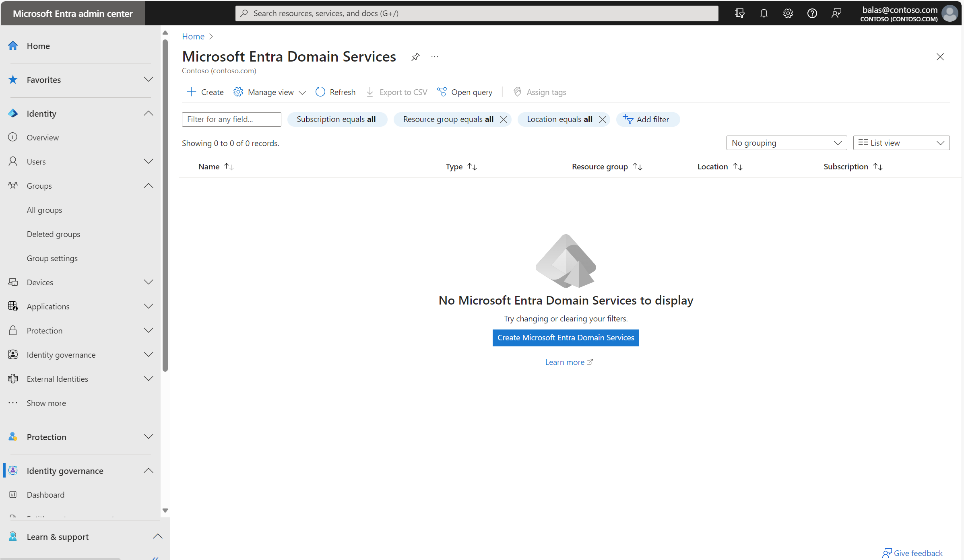Click the Filter for any field input
Image resolution: width=964 pixels, height=560 pixels.
click(x=231, y=119)
